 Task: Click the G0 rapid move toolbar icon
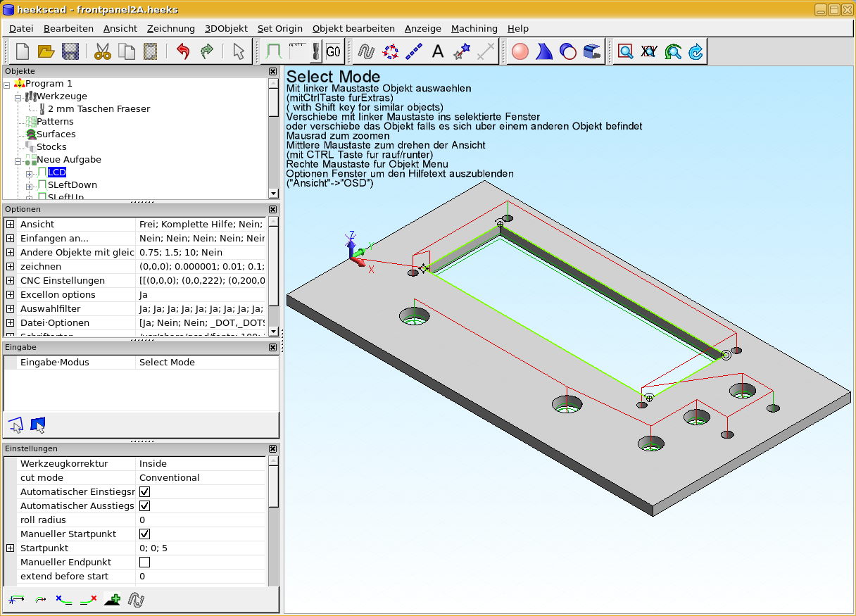point(333,51)
